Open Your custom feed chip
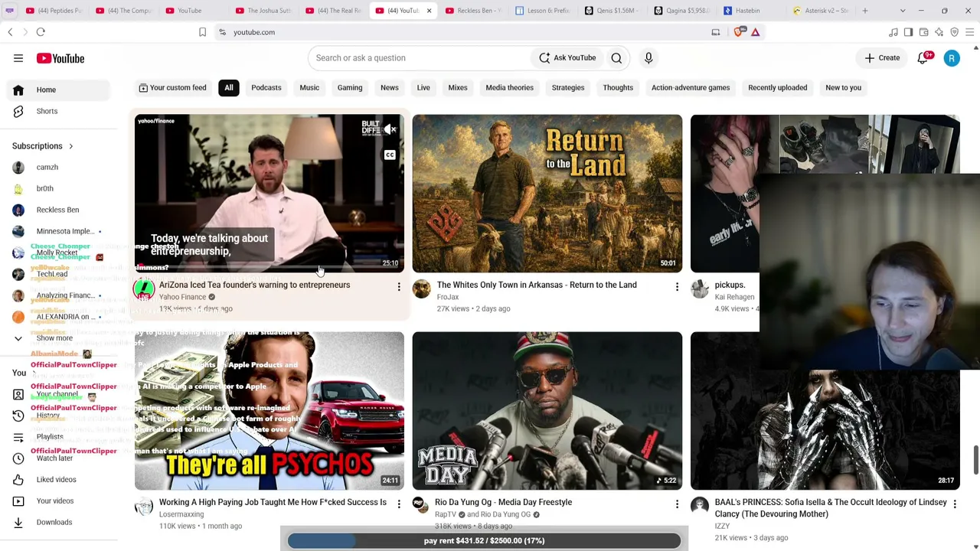The height and width of the screenshot is (551, 980). (x=172, y=88)
